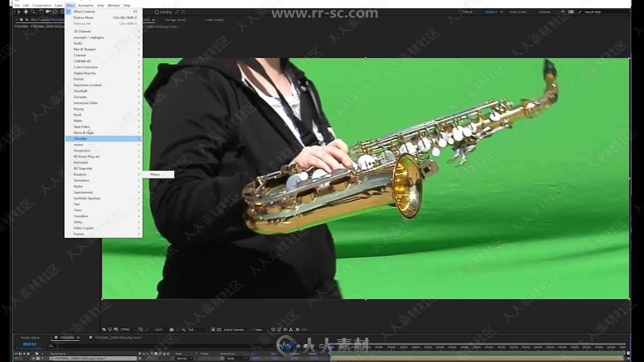
Task: Open layer blending mode Normal dropdown
Action: 184,358
